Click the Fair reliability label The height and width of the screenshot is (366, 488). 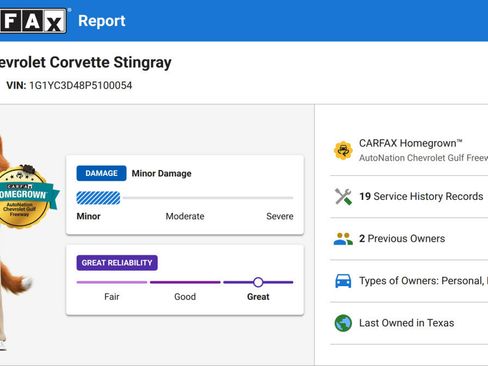(x=112, y=297)
